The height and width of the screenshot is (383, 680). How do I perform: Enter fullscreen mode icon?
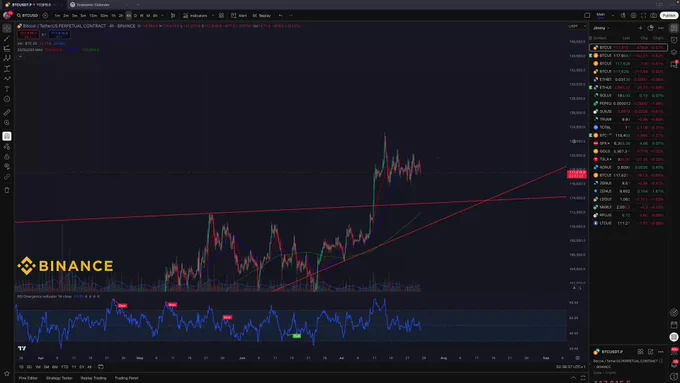(x=643, y=16)
